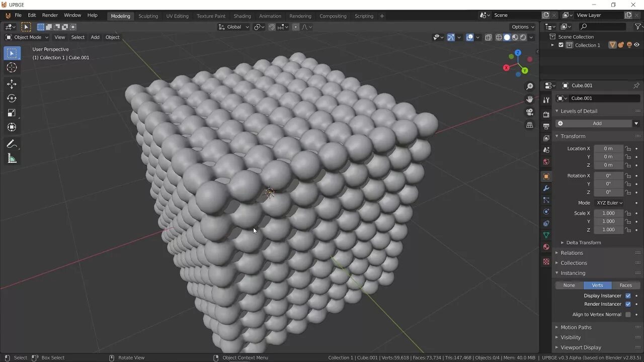Open the World properties tab
The height and width of the screenshot is (362, 644).
546,162
